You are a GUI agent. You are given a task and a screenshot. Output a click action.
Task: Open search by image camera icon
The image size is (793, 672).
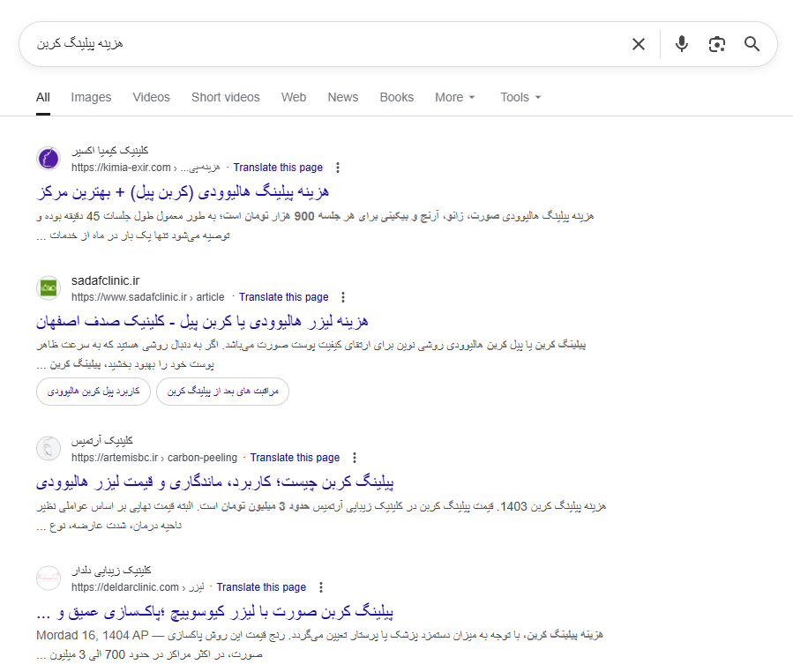pos(716,44)
